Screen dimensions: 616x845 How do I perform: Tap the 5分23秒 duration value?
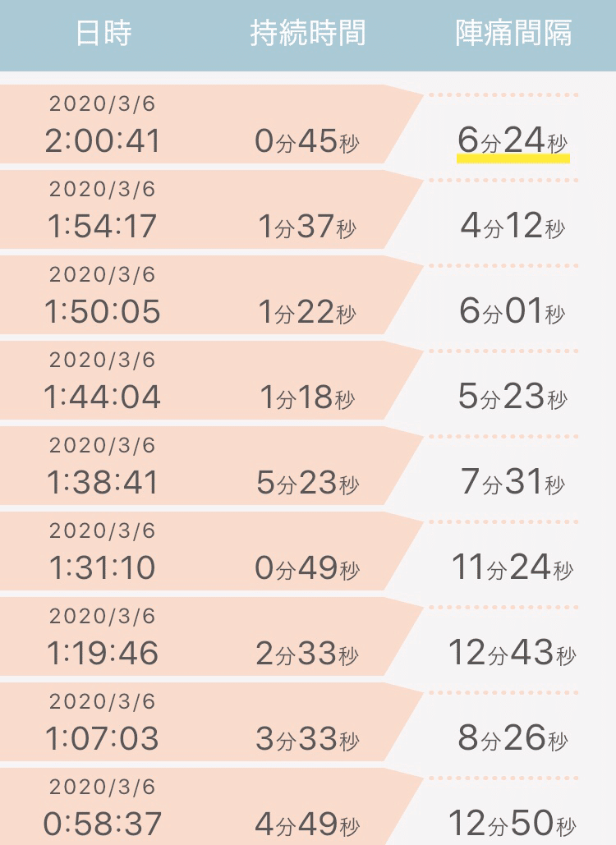pyautogui.click(x=307, y=482)
